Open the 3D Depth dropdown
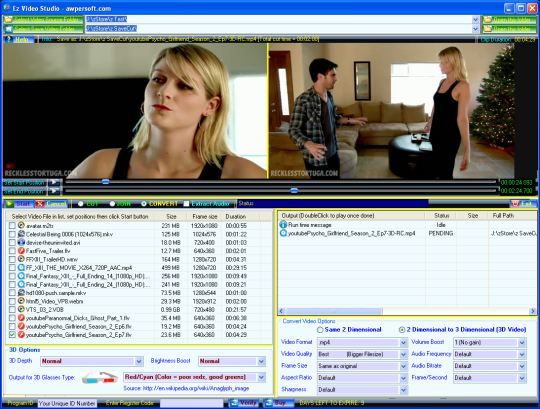The image size is (540, 409). tap(139, 361)
